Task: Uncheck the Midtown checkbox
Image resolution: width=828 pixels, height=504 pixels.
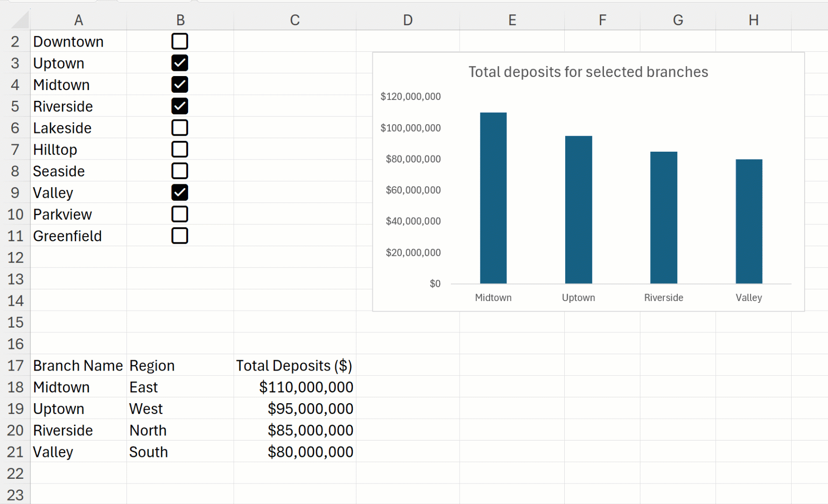Action: [180, 84]
